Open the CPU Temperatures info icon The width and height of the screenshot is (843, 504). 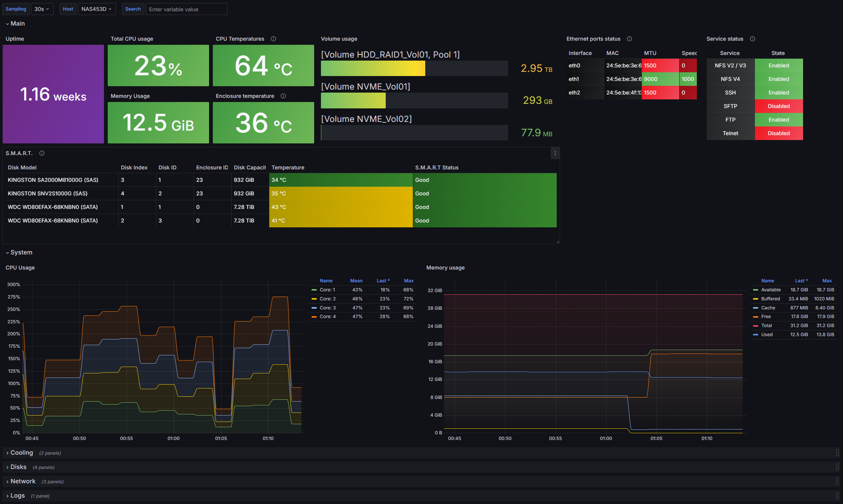point(273,39)
